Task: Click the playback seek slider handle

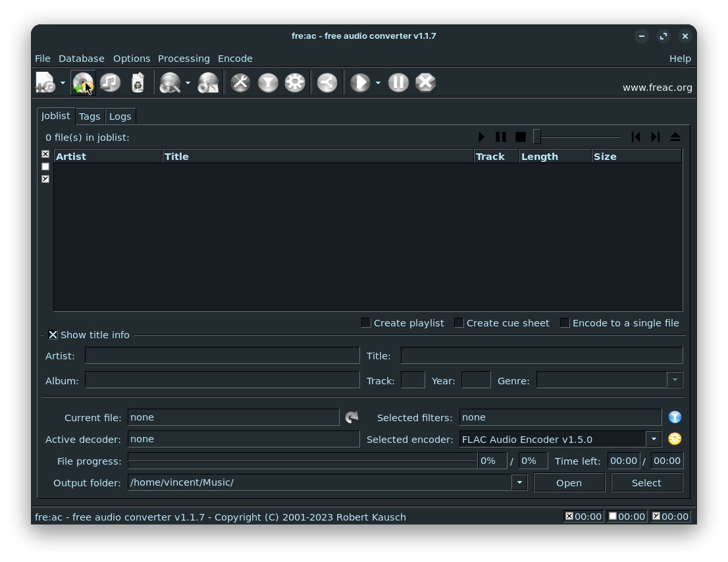Action: pos(537,137)
